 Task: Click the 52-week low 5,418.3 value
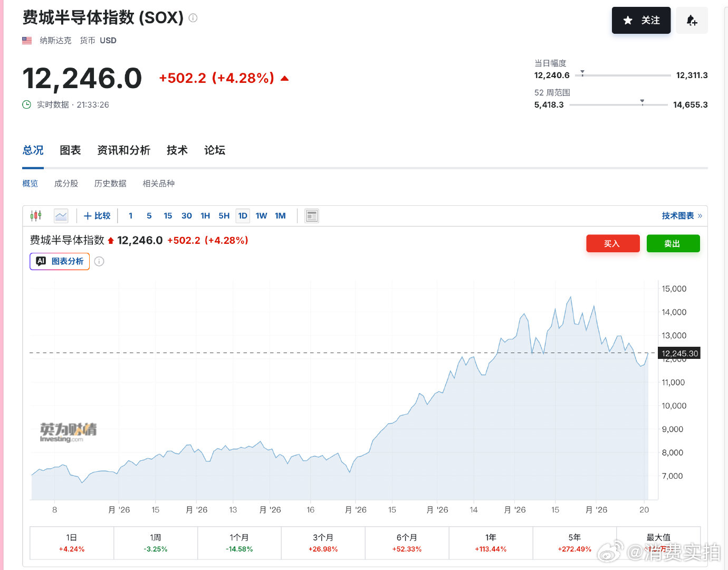tap(549, 104)
